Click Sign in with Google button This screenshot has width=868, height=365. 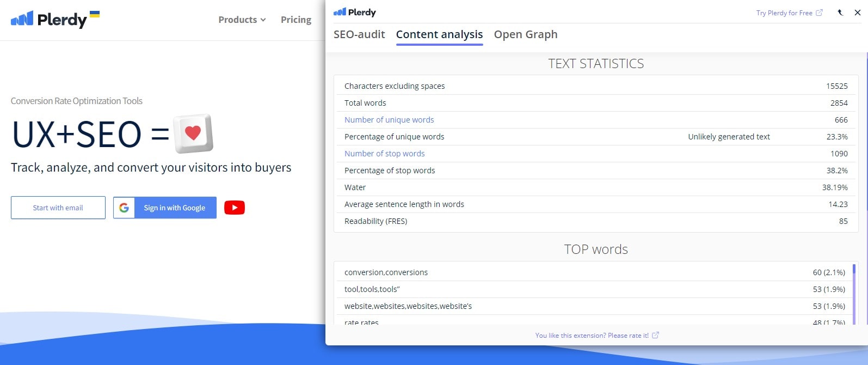click(x=165, y=208)
